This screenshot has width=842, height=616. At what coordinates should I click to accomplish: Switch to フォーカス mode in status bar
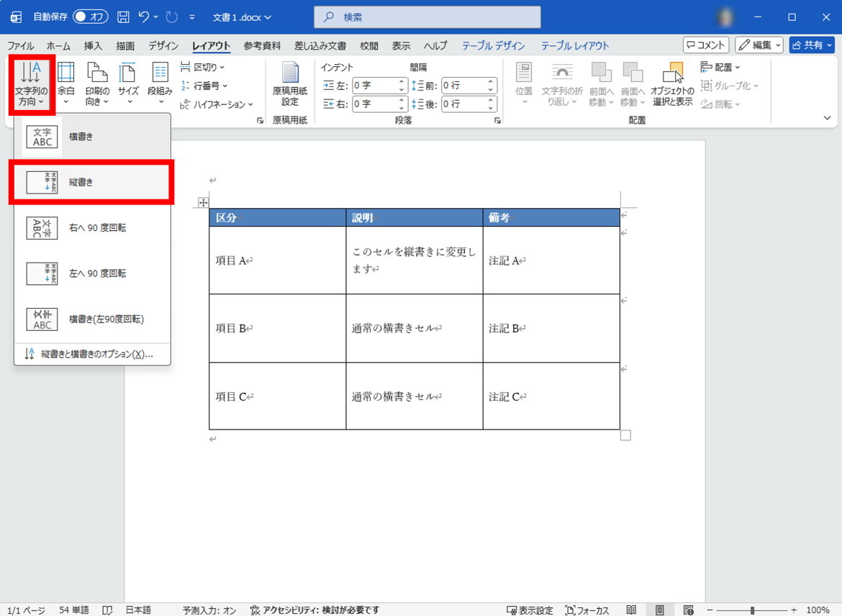(587, 610)
